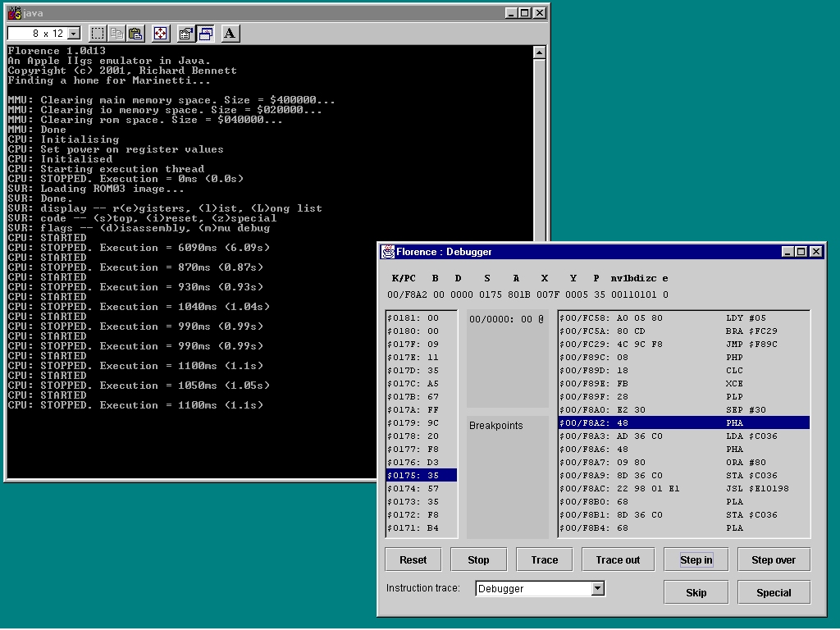Click the A register value 801B

click(x=518, y=294)
